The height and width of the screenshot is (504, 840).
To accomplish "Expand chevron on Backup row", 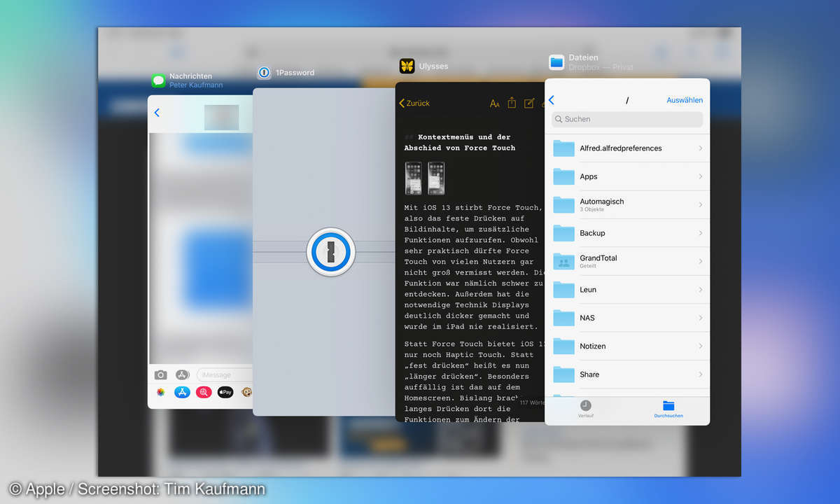I will tap(700, 233).
